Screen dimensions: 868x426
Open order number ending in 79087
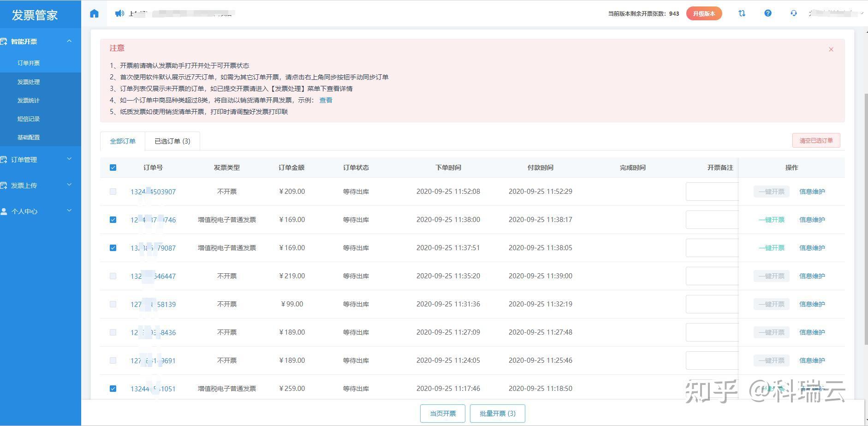point(153,248)
